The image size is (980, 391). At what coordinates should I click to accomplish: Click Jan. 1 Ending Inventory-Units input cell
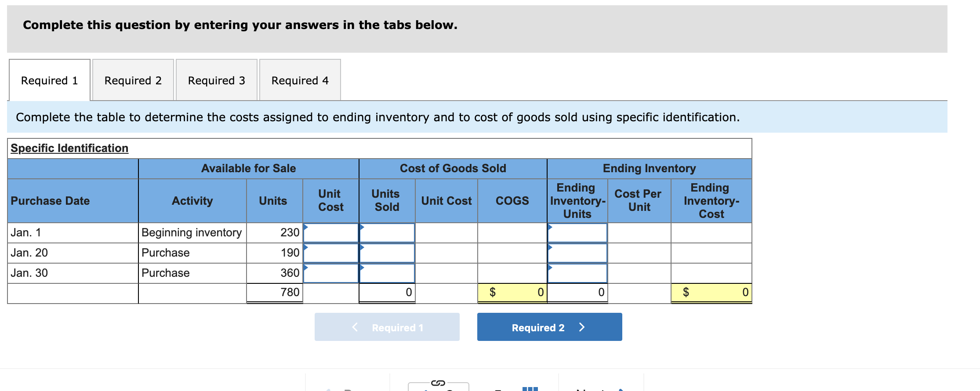577,233
